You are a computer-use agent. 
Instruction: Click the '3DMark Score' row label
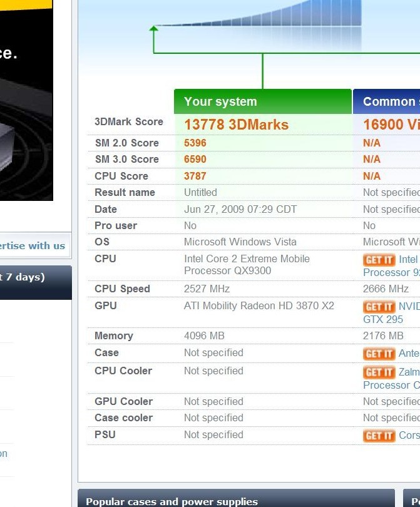tap(129, 122)
